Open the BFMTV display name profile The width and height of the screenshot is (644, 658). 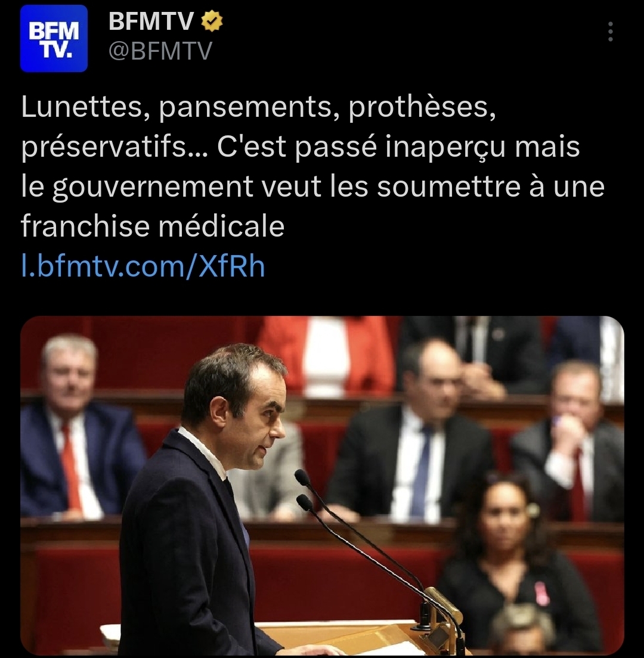pyautogui.click(x=151, y=21)
